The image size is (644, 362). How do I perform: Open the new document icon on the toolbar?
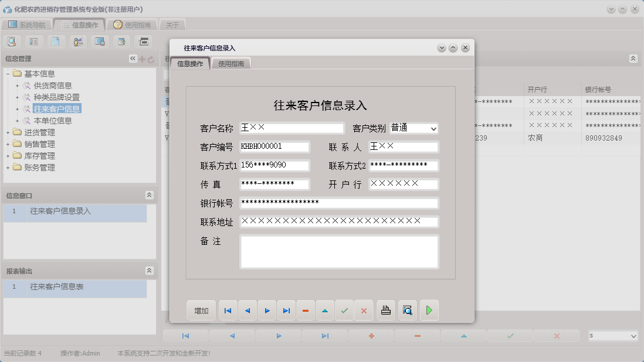pos(56,41)
